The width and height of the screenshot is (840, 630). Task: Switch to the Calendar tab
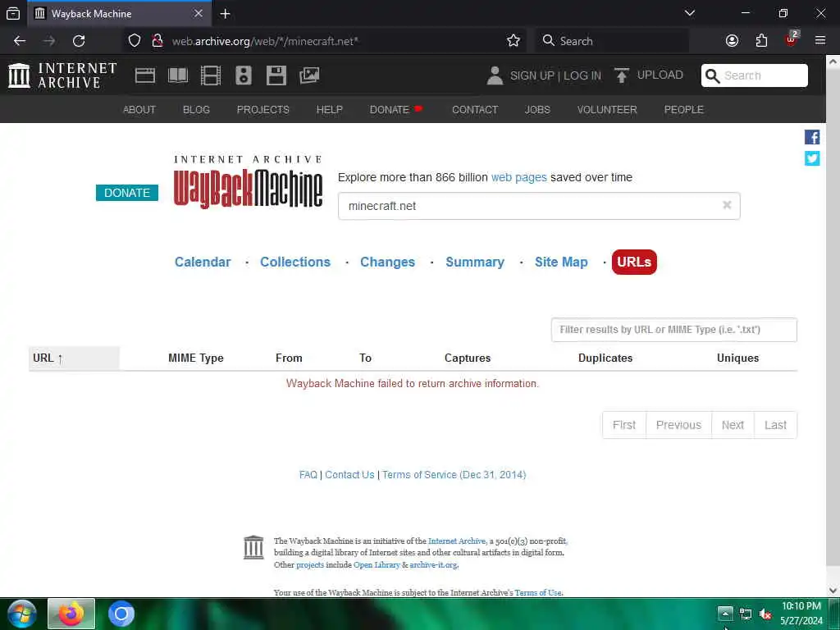coord(203,262)
